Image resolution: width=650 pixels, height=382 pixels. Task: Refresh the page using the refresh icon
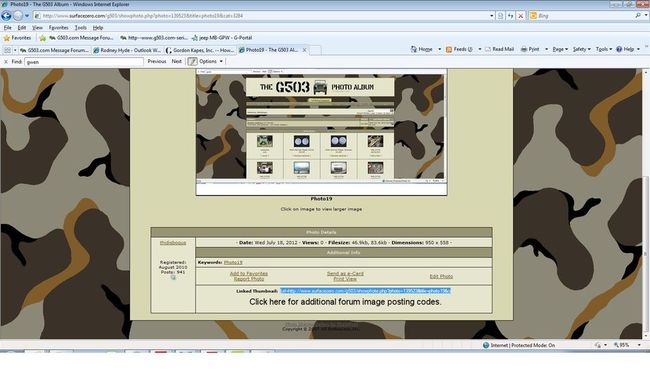(511, 16)
